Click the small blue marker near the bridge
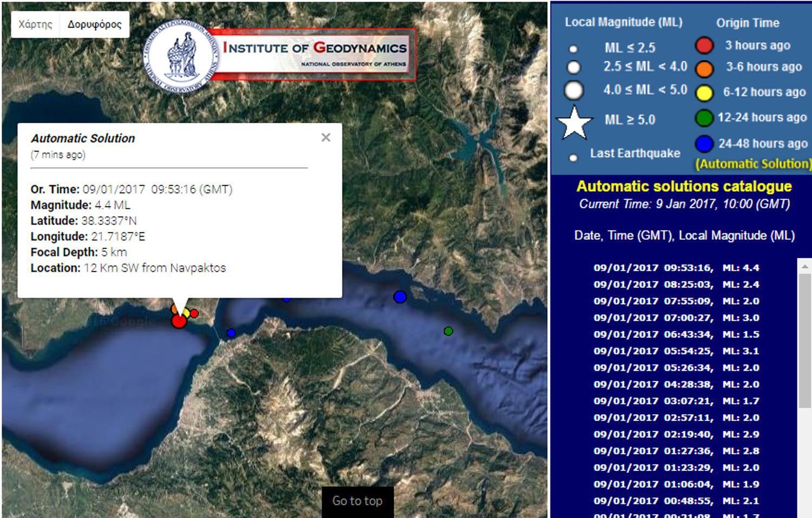The width and height of the screenshot is (812, 518). (231, 333)
